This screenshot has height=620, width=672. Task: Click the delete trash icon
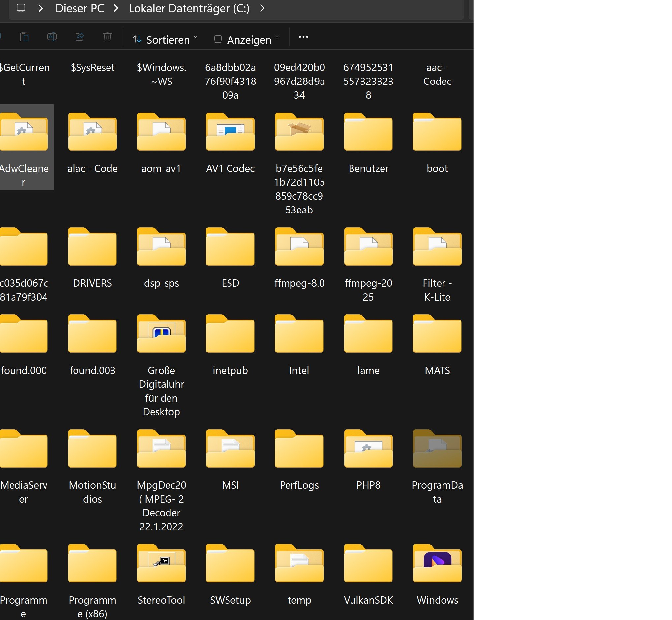[x=107, y=37]
